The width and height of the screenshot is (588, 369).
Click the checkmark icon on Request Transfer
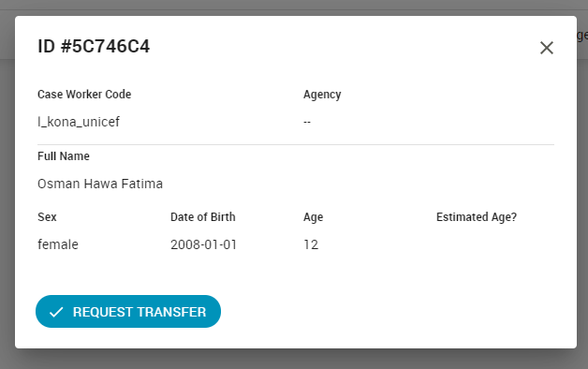[56, 312]
